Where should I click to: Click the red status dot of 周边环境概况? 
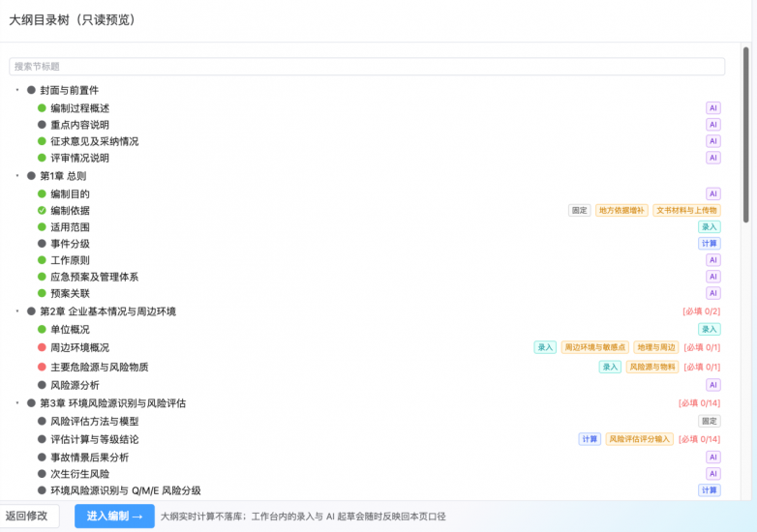point(42,347)
